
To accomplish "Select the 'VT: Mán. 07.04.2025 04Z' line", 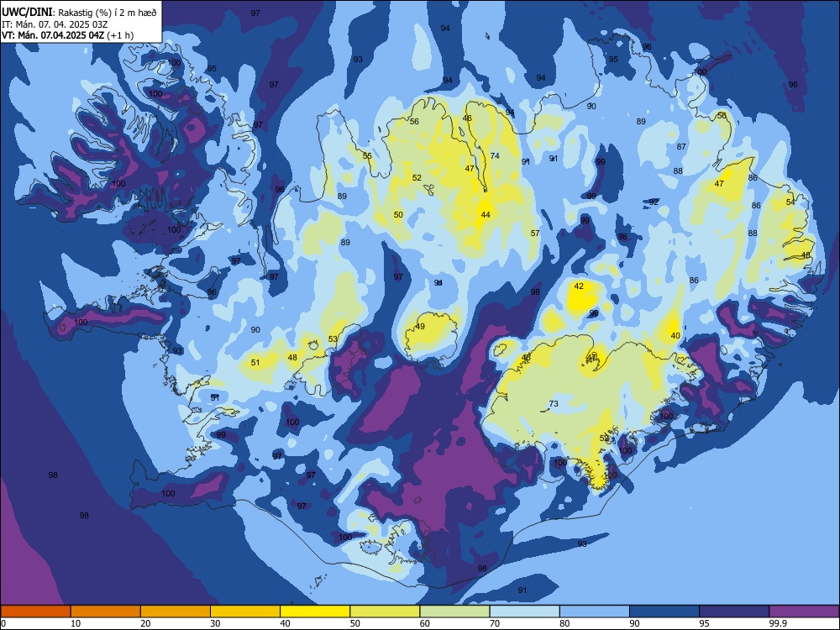I will [53, 35].
